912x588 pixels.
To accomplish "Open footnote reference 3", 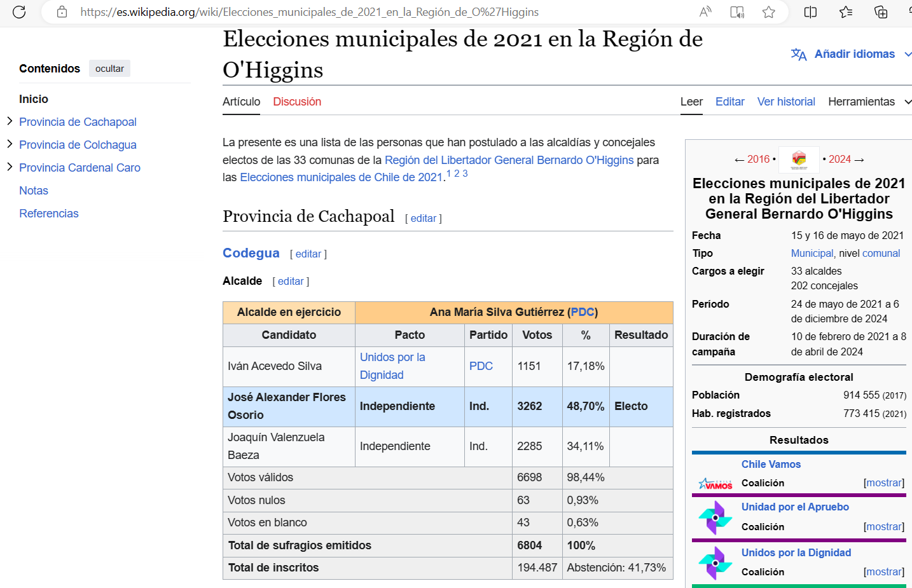I will pyautogui.click(x=465, y=174).
